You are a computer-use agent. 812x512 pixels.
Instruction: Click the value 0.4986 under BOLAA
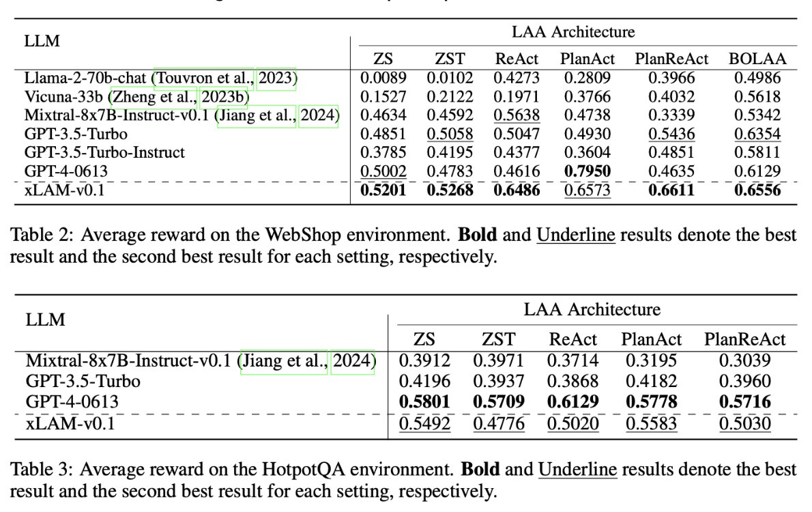coord(757,79)
